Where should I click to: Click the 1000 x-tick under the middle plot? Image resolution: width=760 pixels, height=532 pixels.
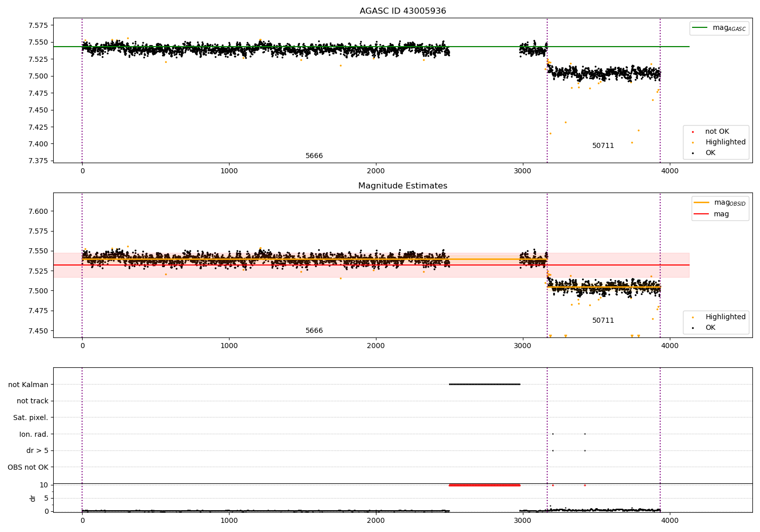pos(229,346)
